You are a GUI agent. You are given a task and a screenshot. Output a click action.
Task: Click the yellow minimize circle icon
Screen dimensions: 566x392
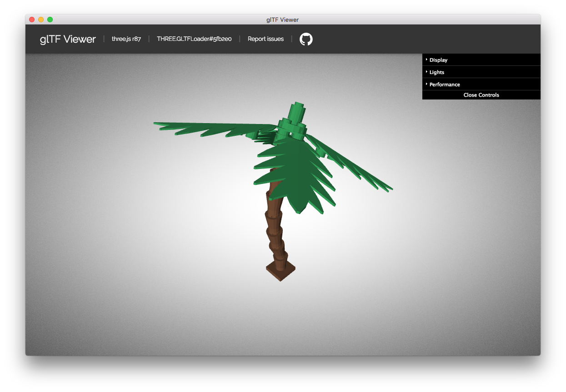coord(40,20)
